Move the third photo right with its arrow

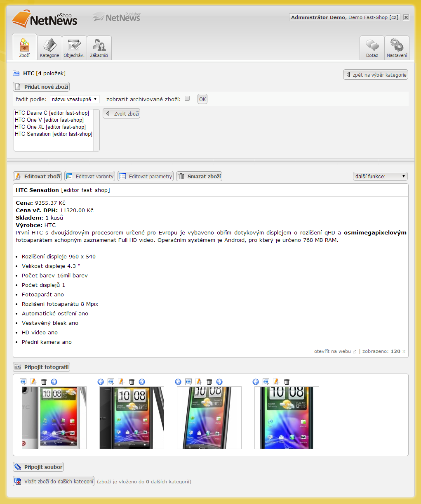219,382
